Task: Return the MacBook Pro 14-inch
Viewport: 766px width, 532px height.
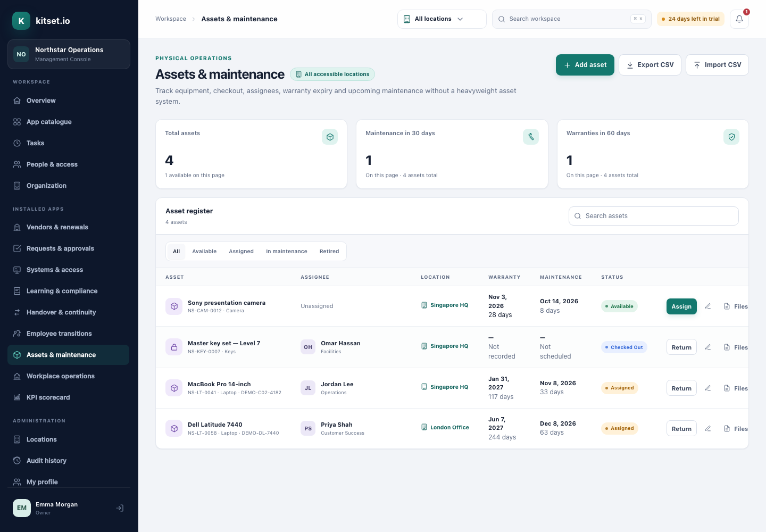Action: 681,388
